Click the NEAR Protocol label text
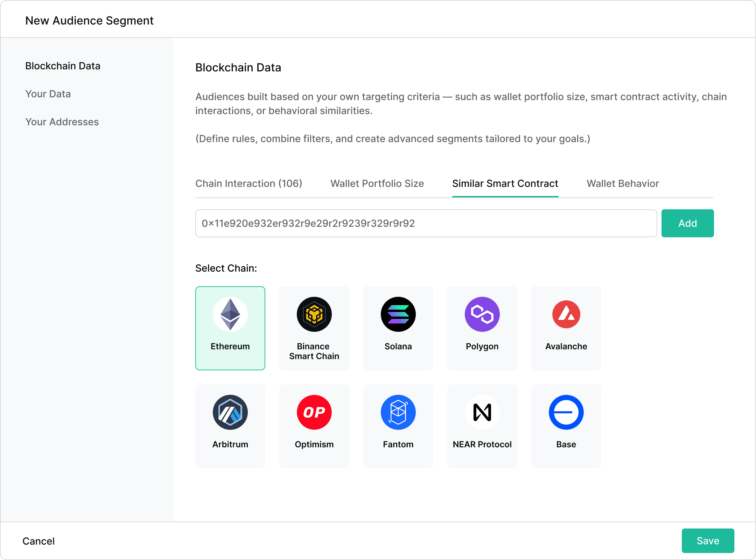The height and width of the screenshot is (560, 756). 482,444
